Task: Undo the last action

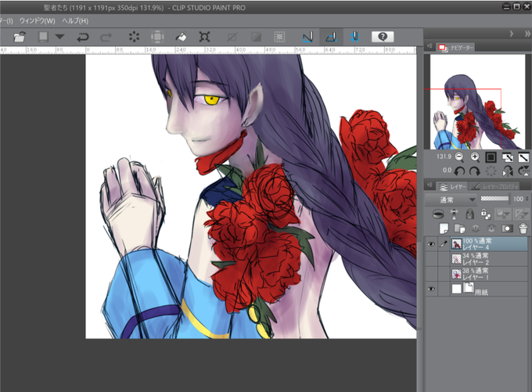Action: 82,37
